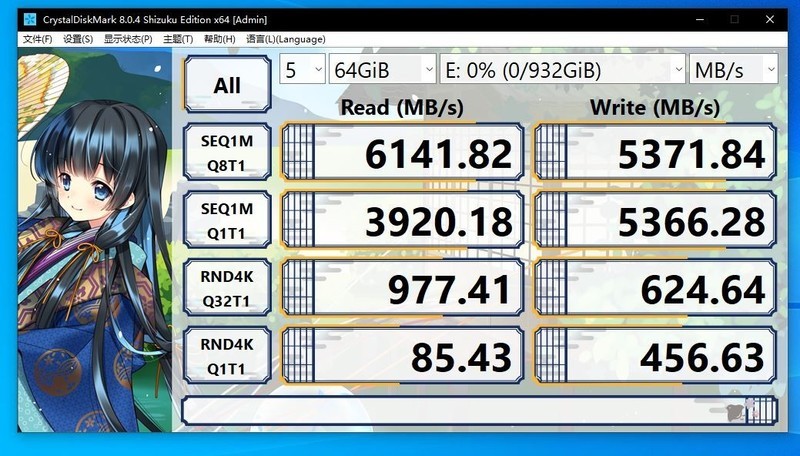800x456 pixels.
Task: Expand the MB/s unit dropdown
Action: 734,69
